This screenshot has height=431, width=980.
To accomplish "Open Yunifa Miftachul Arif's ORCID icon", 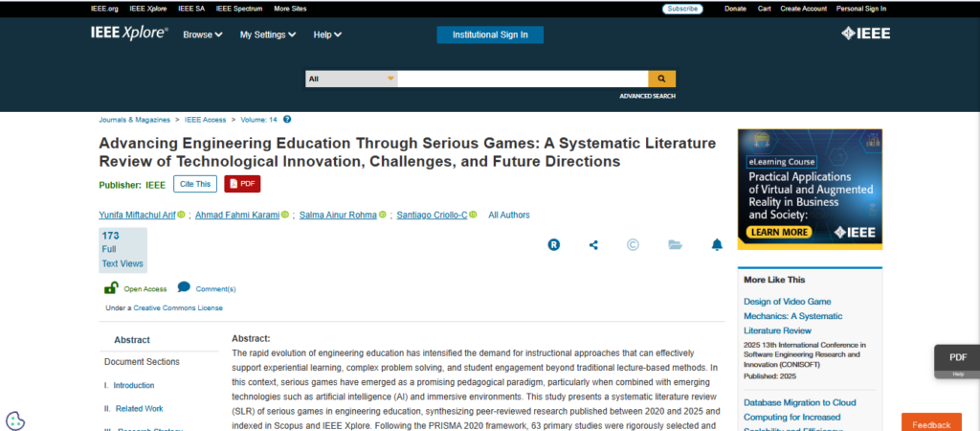I will [181, 215].
